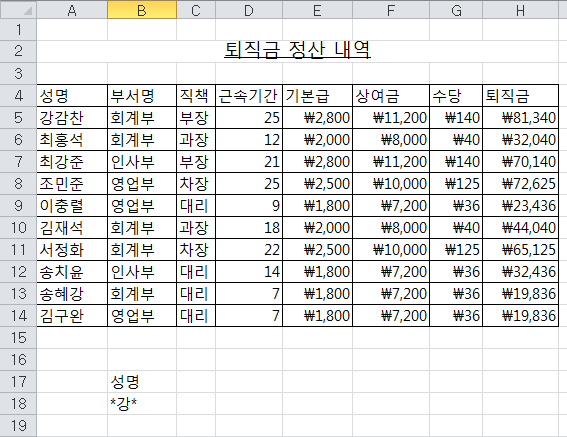Click the tenure cell '22'
Screen dimensions: 567x437
coord(249,250)
